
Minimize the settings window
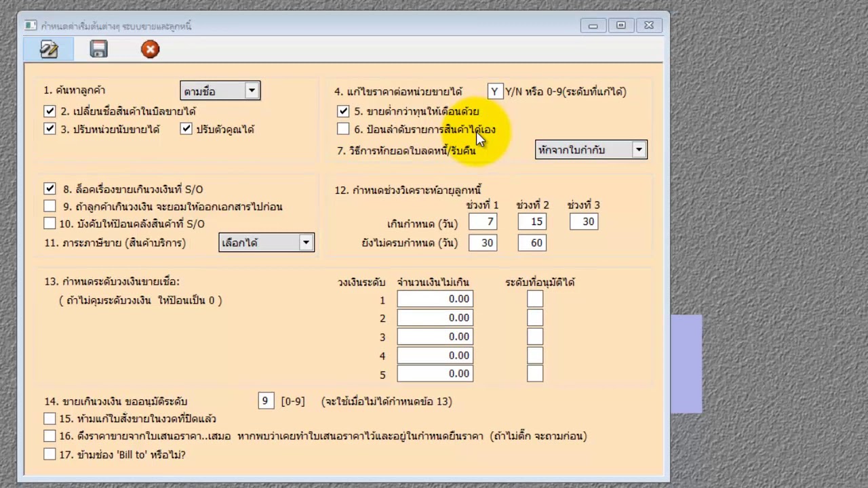click(593, 26)
